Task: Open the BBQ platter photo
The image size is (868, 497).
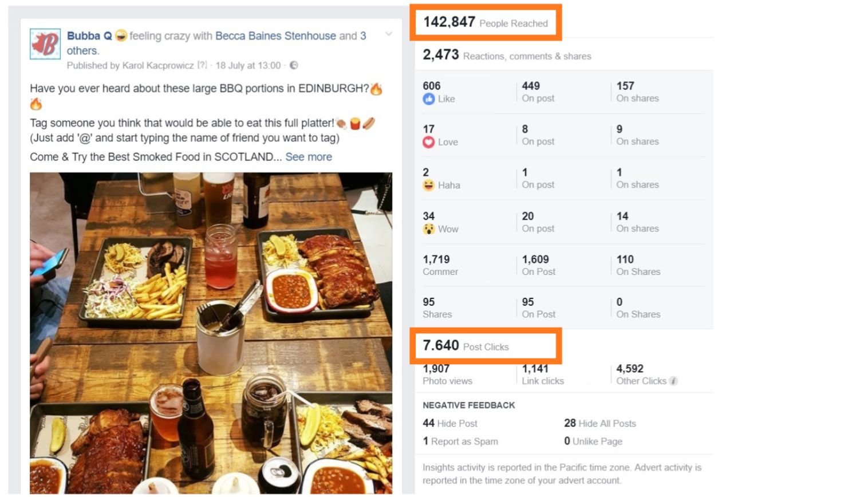Action: tap(211, 332)
